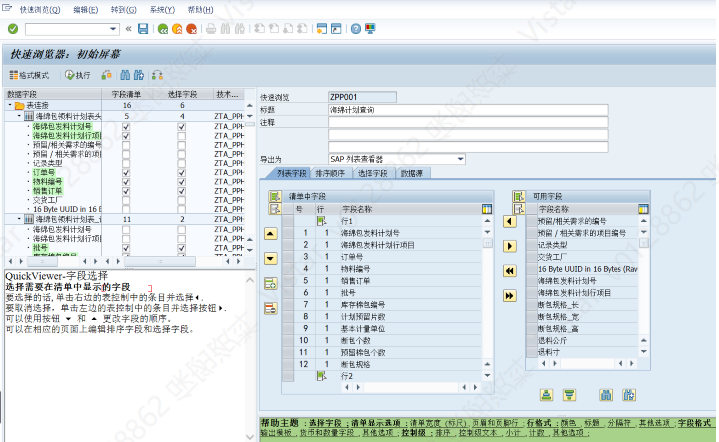Open the 帮助(H) menu
Viewport: 719px width, 442px height.
(200, 10)
